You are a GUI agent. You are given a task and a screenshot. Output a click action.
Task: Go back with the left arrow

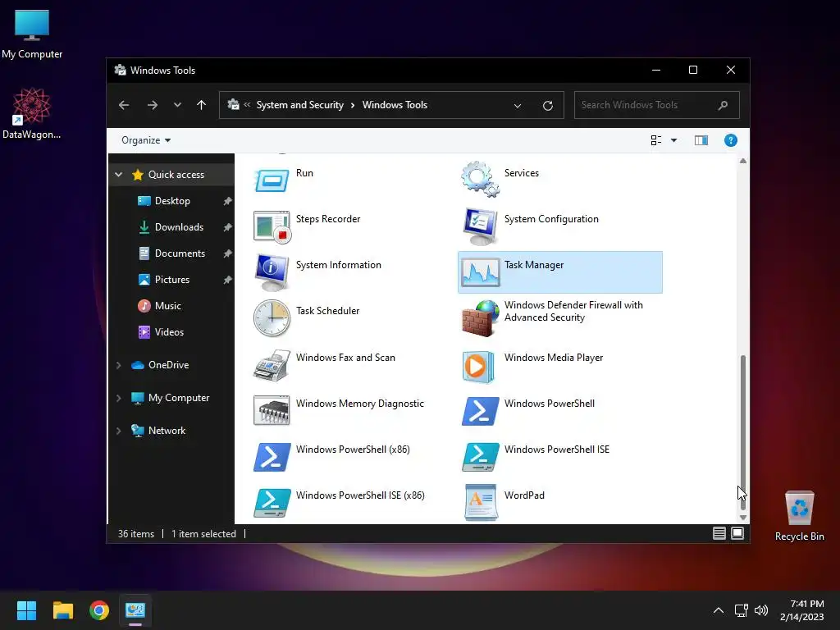[x=124, y=105]
